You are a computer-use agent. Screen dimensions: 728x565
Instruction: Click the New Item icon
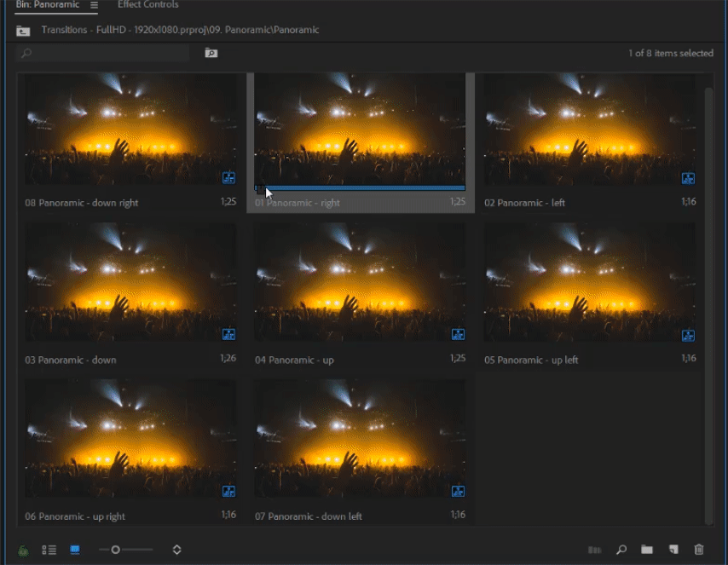pyautogui.click(x=673, y=550)
